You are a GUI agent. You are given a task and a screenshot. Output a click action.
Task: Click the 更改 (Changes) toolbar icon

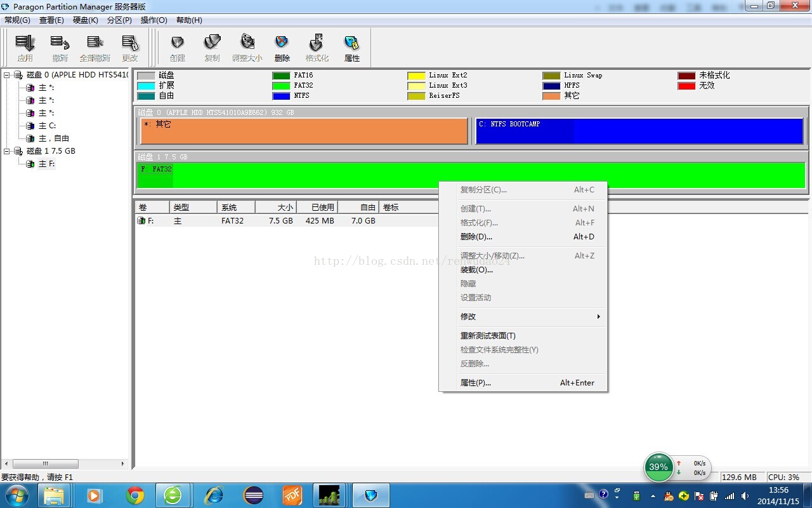pos(130,48)
